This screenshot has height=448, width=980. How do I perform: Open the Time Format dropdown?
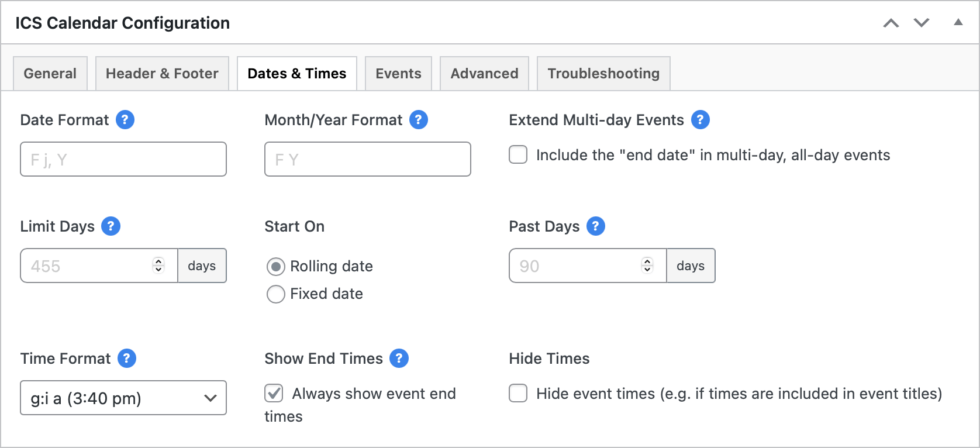[x=123, y=398]
